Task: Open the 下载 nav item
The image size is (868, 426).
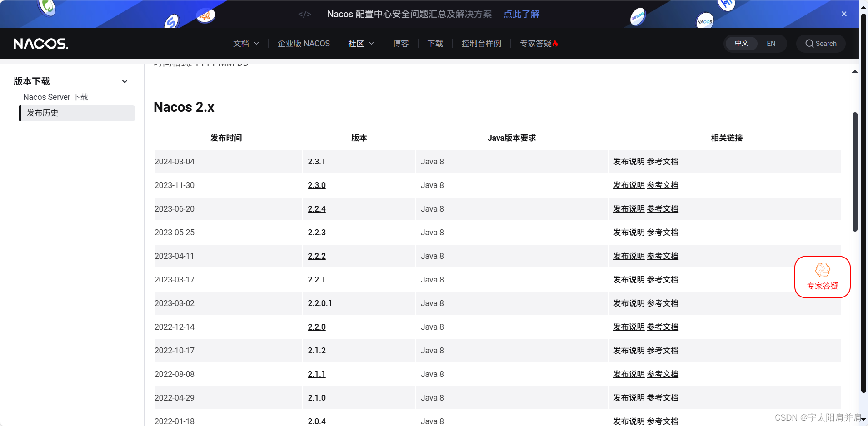Action: click(435, 44)
